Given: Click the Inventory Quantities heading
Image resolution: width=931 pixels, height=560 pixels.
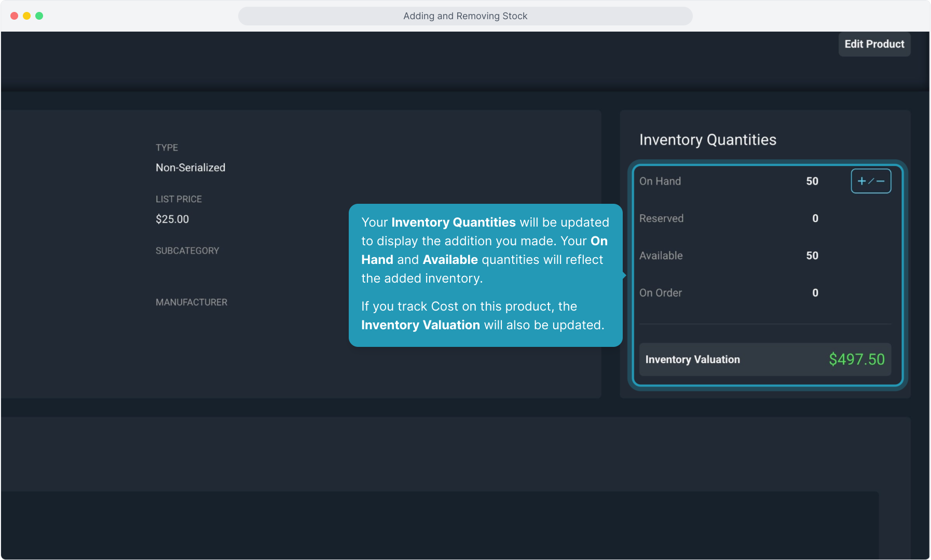Looking at the screenshot, I should coord(707,139).
